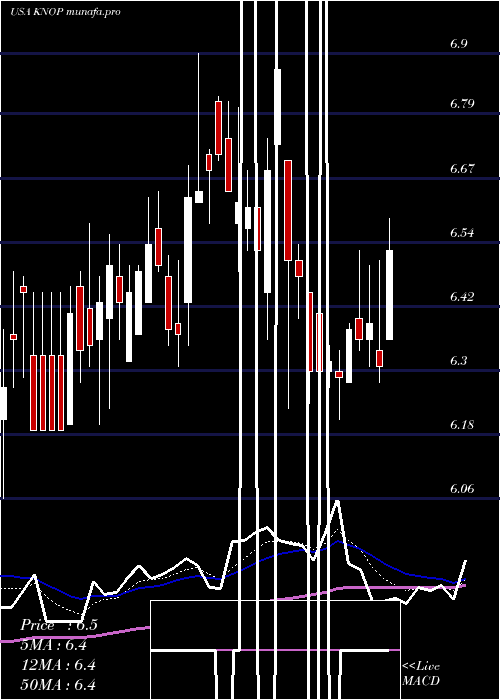Click the 12MA : 6.4 value

(58, 665)
